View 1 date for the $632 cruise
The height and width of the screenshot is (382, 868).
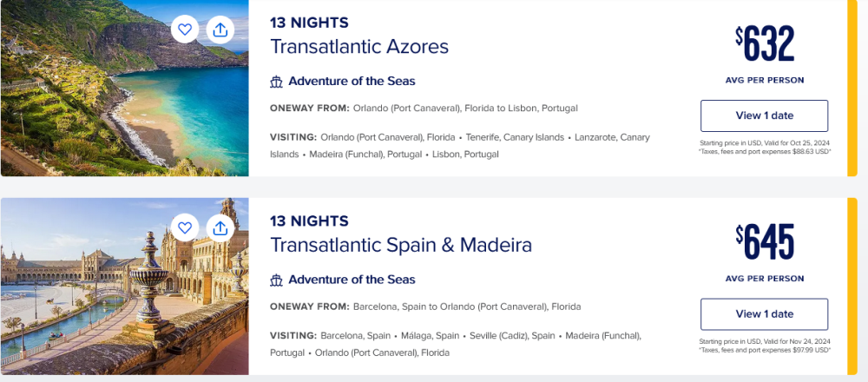[765, 115]
